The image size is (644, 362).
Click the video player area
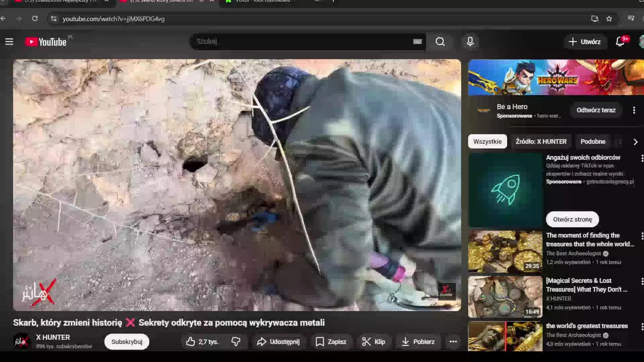(x=237, y=185)
